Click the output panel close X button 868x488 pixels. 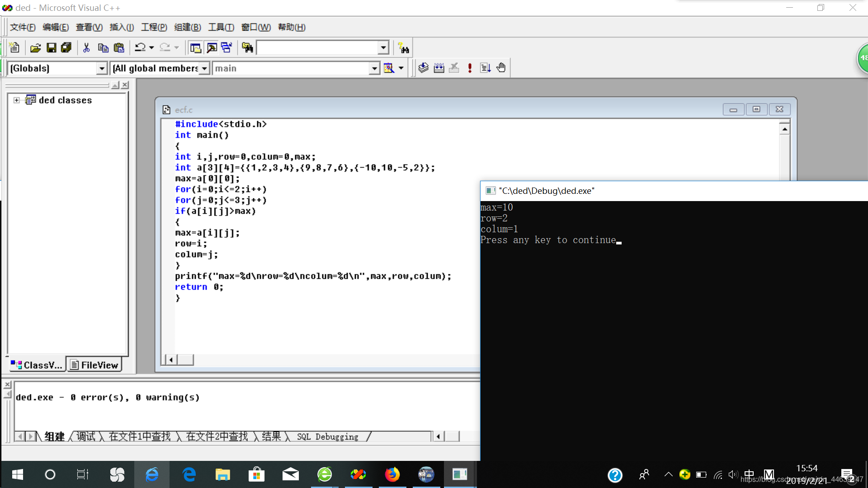[7, 385]
